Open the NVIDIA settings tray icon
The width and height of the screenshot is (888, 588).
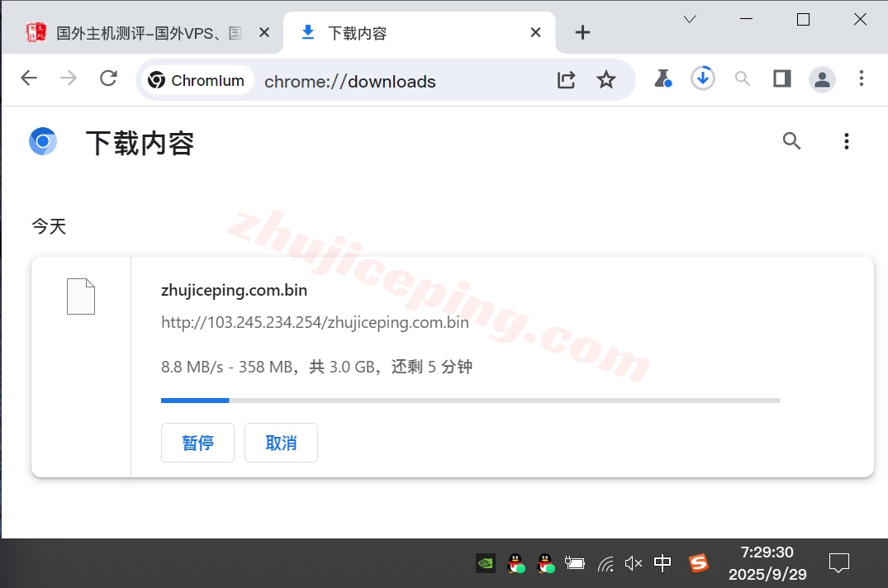click(486, 563)
